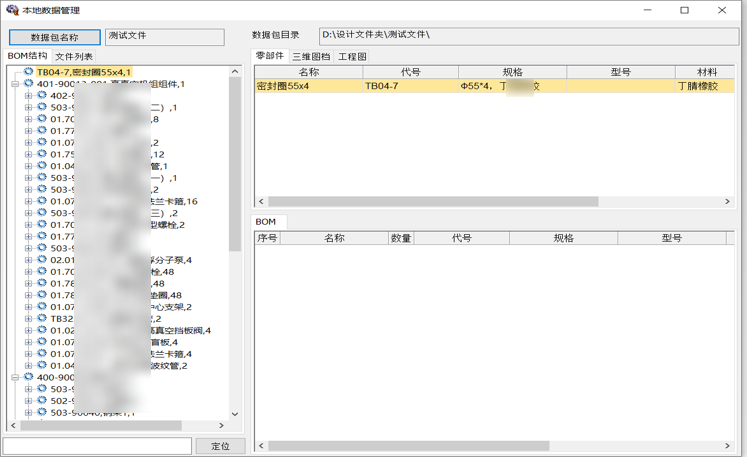751x457 pixels.
Task: Click the gear icon of node 400-900
Action: point(29,378)
